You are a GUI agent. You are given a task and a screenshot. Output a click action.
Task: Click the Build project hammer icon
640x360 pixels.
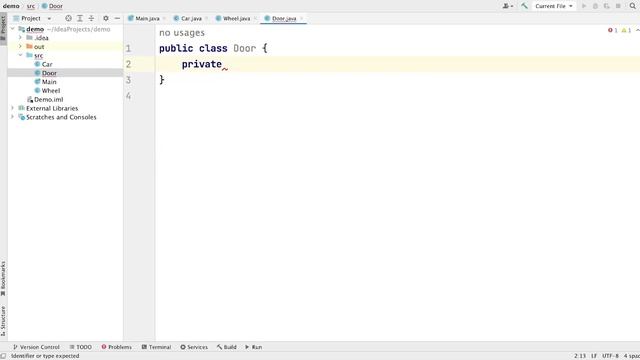click(524, 6)
